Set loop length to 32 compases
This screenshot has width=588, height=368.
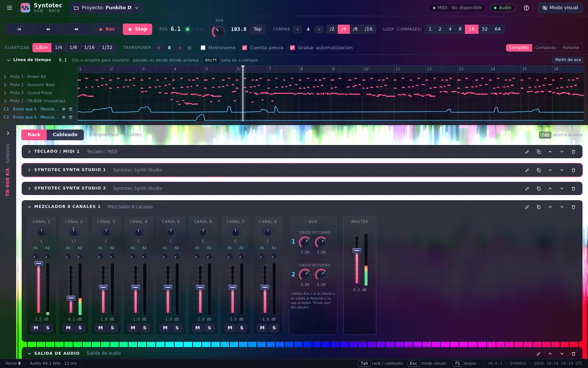pos(485,29)
